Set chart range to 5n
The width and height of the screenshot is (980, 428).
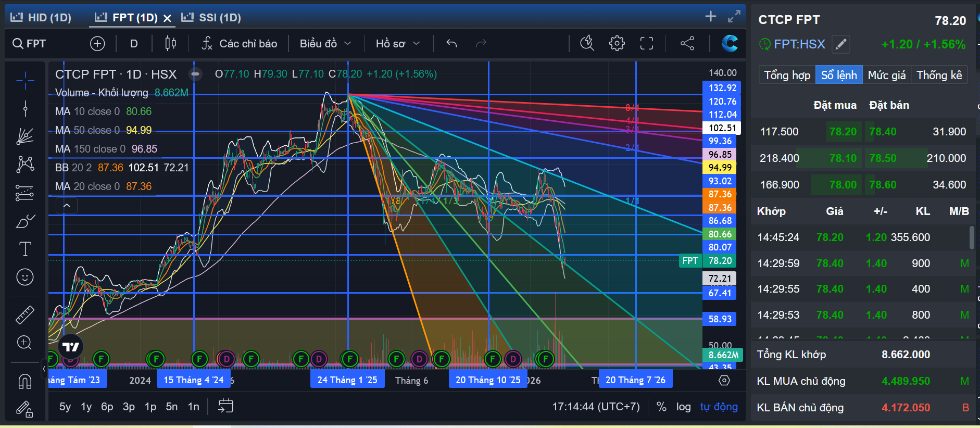(172, 407)
